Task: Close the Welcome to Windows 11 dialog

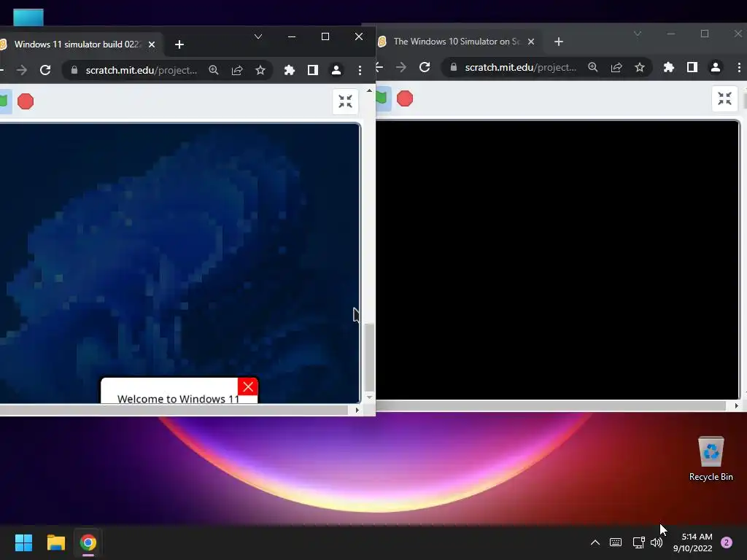Action: click(248, 386)
